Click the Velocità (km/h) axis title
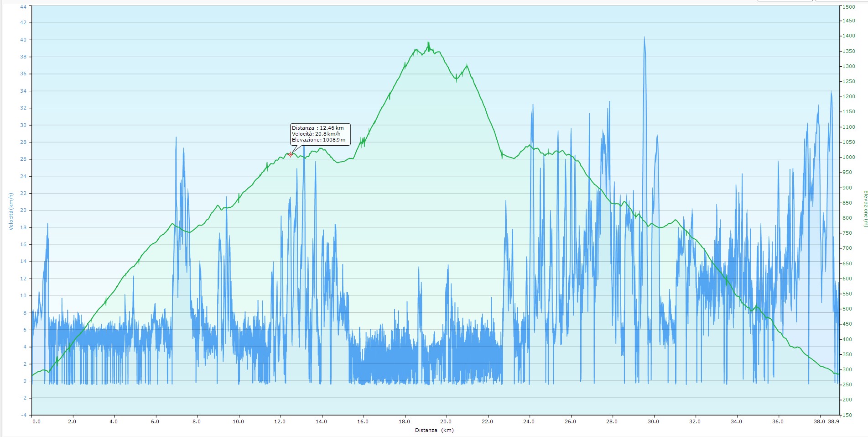This screenshot has height=437, width=868. (11, 211)
